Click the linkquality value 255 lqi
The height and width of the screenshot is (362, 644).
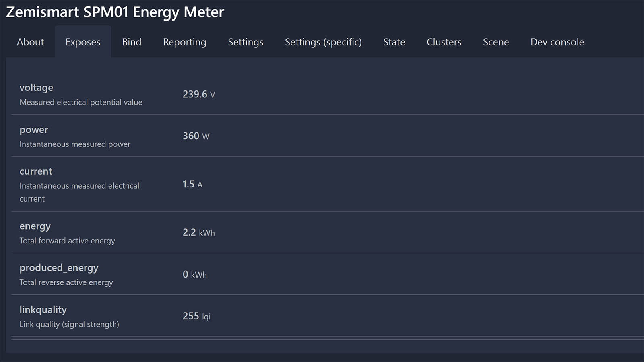point(196,316)
